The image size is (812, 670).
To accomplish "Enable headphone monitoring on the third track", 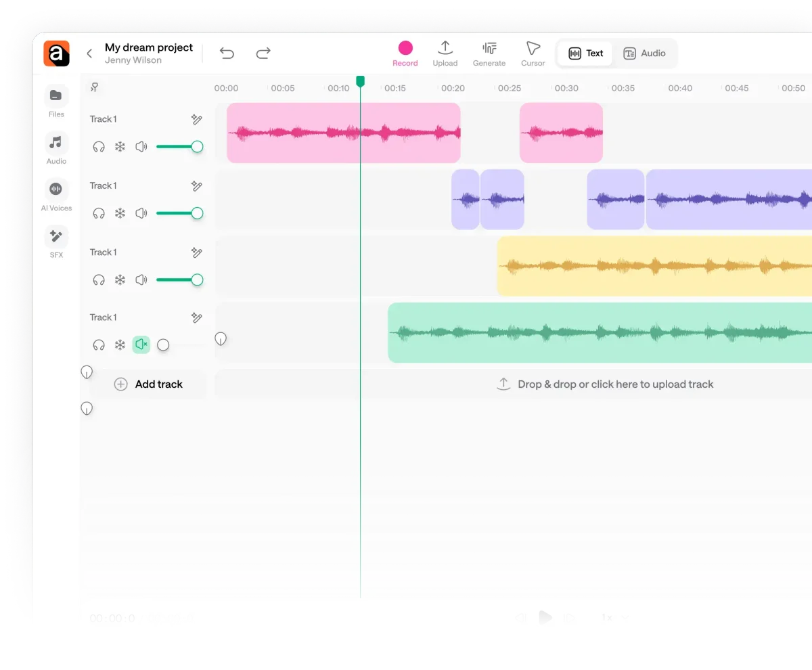I will point(99,280).
